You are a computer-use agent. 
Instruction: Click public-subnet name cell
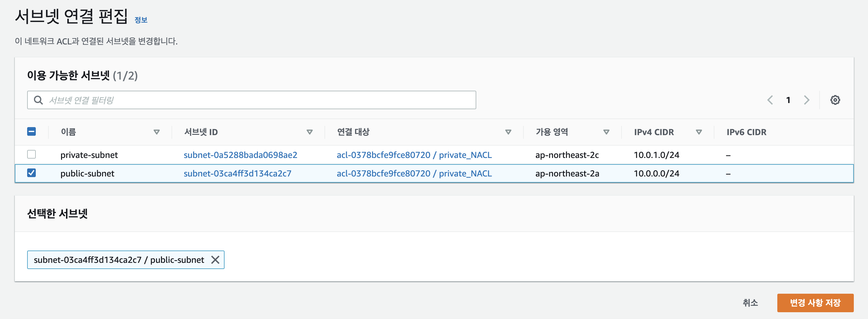[87, 173]
